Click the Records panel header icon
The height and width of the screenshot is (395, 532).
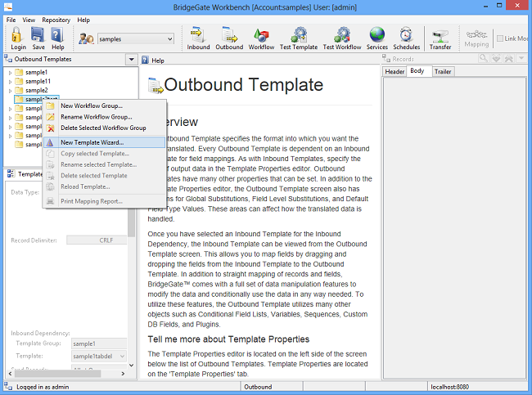click(386, 59)
